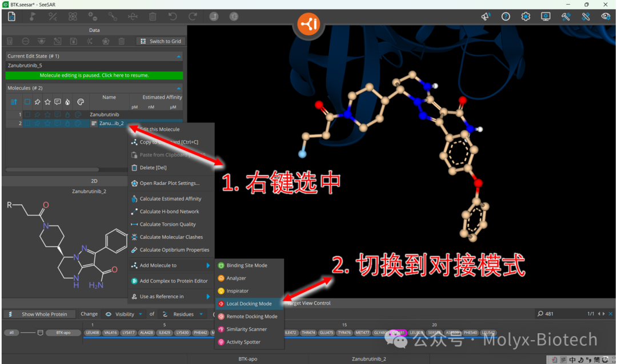The image size is (617, 364).
Task: Click the percent/charge tool icon
Action: pyautogui.click(x=53, y=17)
